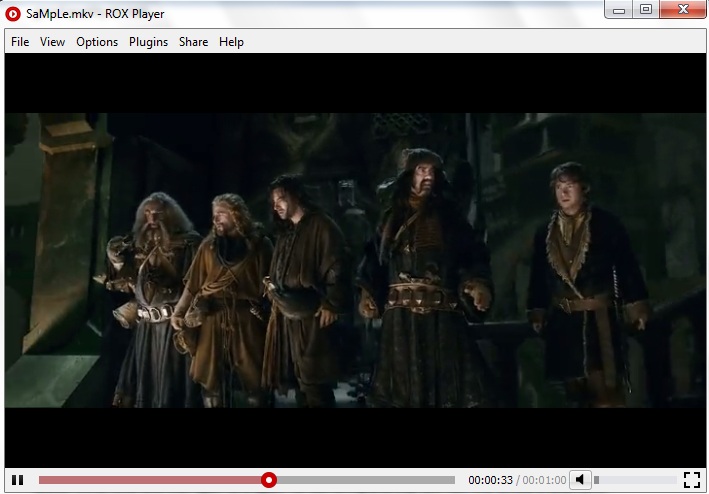Enter fullscreen mode

pyautogui.click(x=692, y=480)
